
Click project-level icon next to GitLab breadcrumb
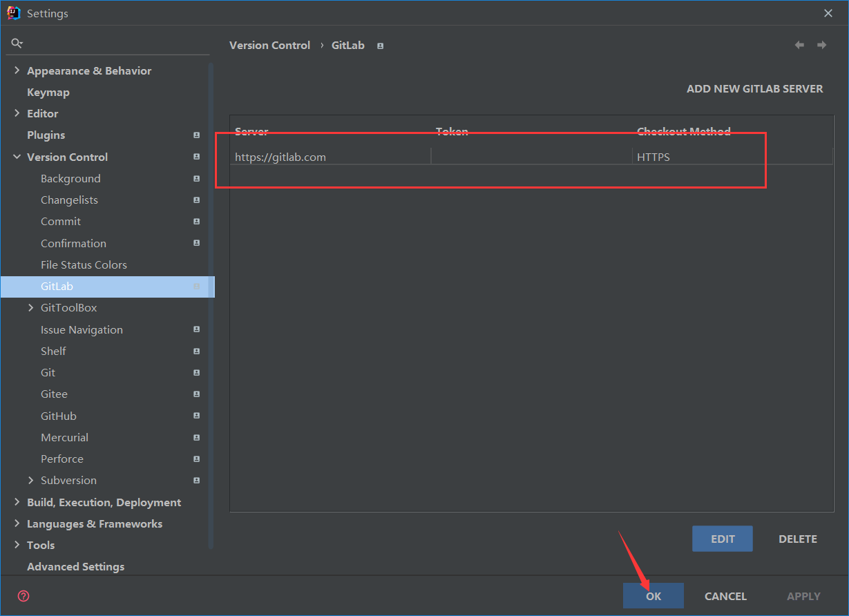coord(380,46)
